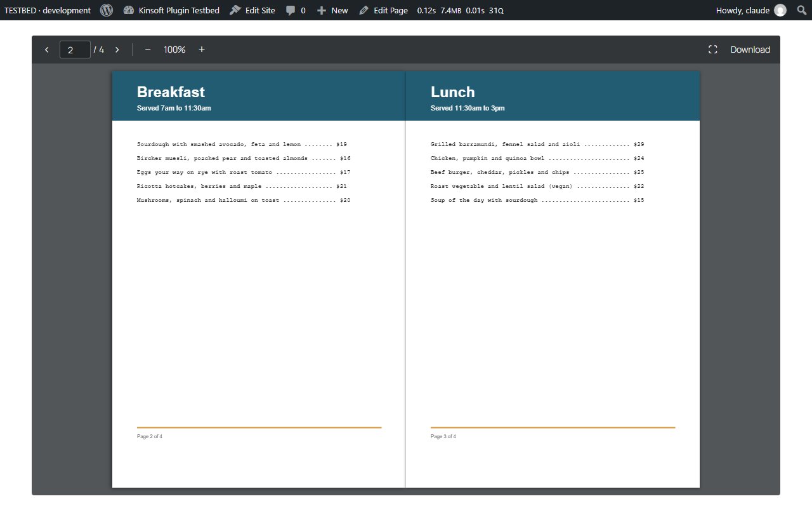Click the Mushrooms, spinach and halloumi line

point(244,201)
